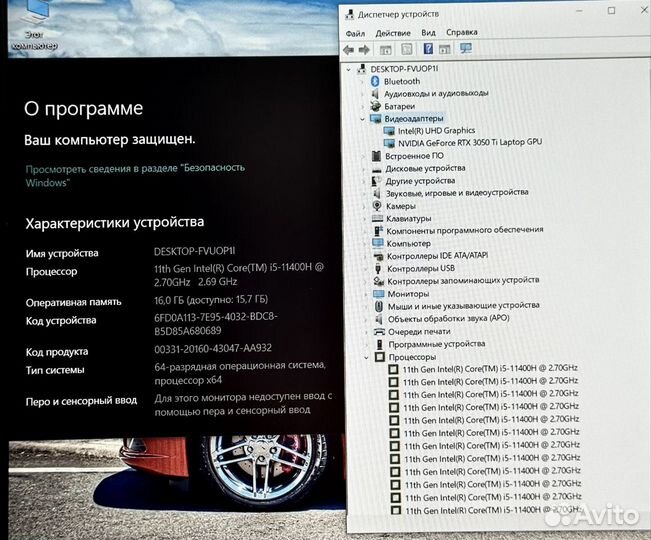651x540 pixels.
Task: Click the О программе heading
Action: [83, 108]
